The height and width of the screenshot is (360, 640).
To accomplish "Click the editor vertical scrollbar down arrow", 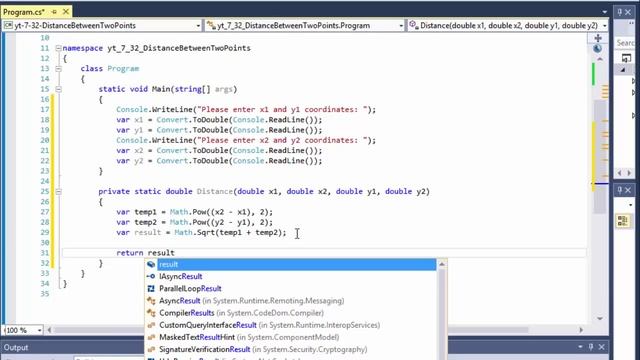I will [600, 318].
